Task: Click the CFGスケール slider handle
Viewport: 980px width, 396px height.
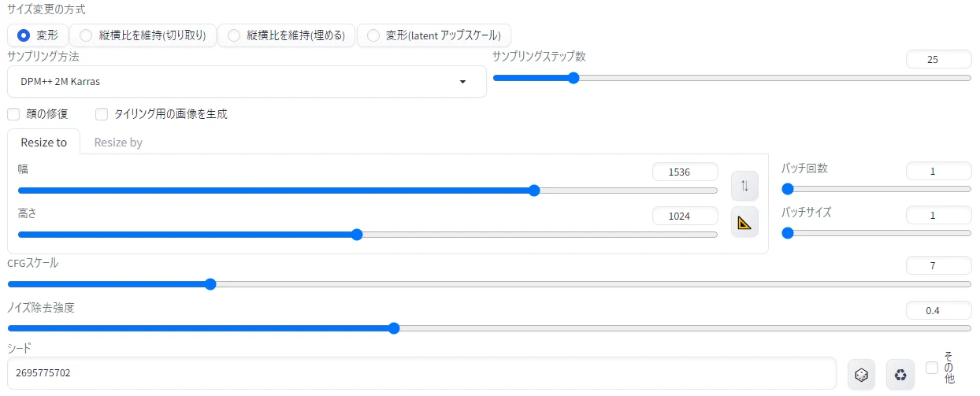Action: [210, 284]
